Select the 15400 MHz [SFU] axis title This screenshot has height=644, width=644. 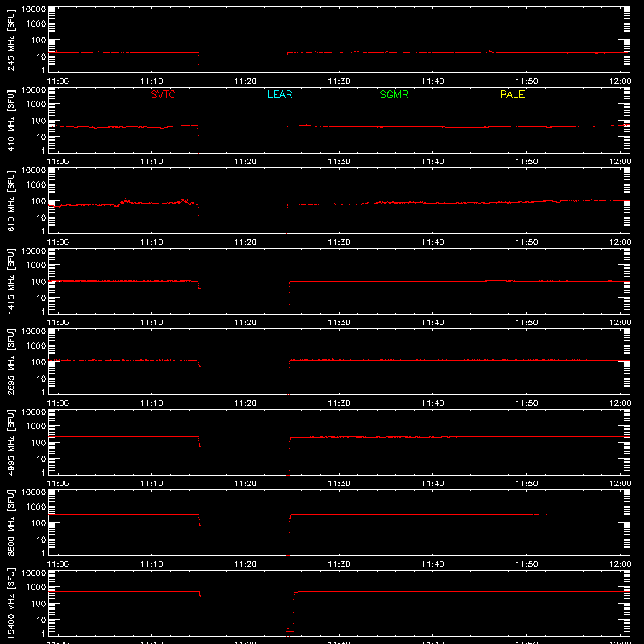point(10,603)
